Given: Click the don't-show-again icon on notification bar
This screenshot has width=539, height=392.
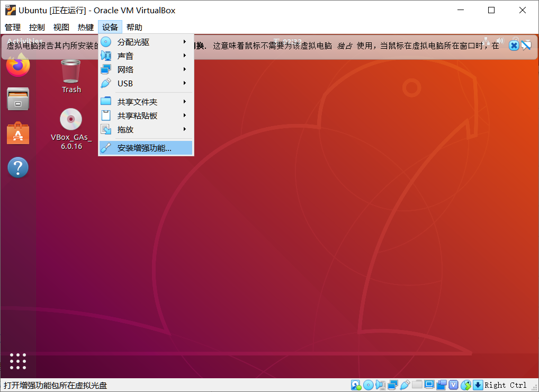Looking at the screenshot, I should (x=526, y=45).
